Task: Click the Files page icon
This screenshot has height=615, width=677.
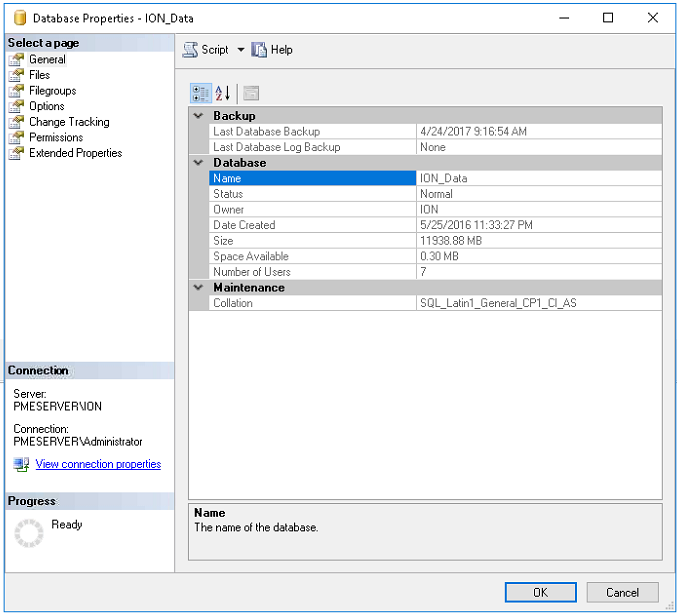Action: 16,75
